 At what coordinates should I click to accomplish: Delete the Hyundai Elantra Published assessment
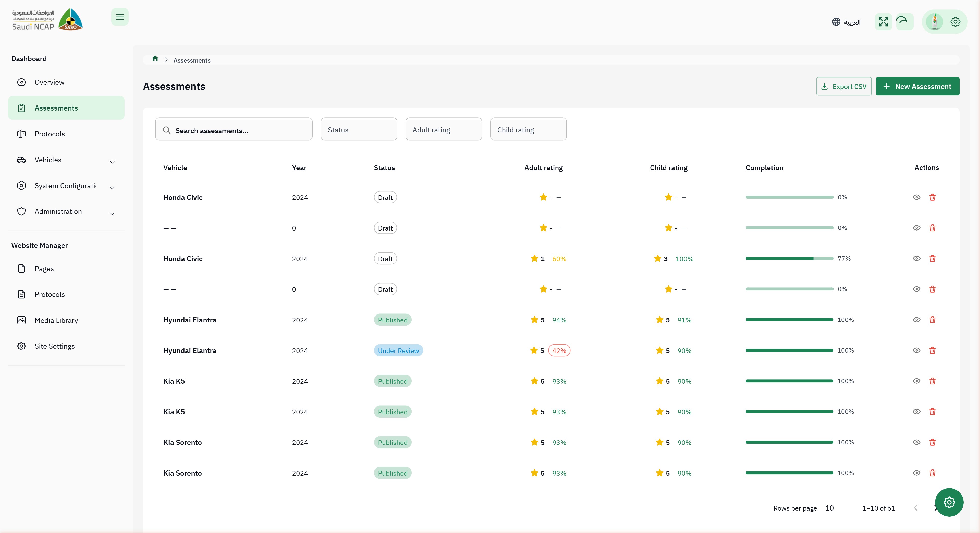click(933, 320)
